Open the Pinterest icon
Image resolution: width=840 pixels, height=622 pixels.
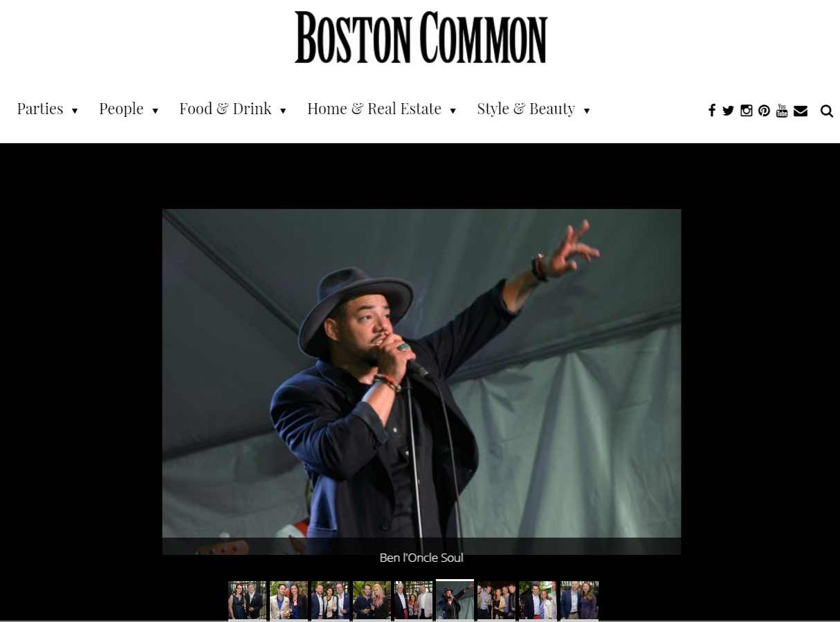[x=764, y=111]
